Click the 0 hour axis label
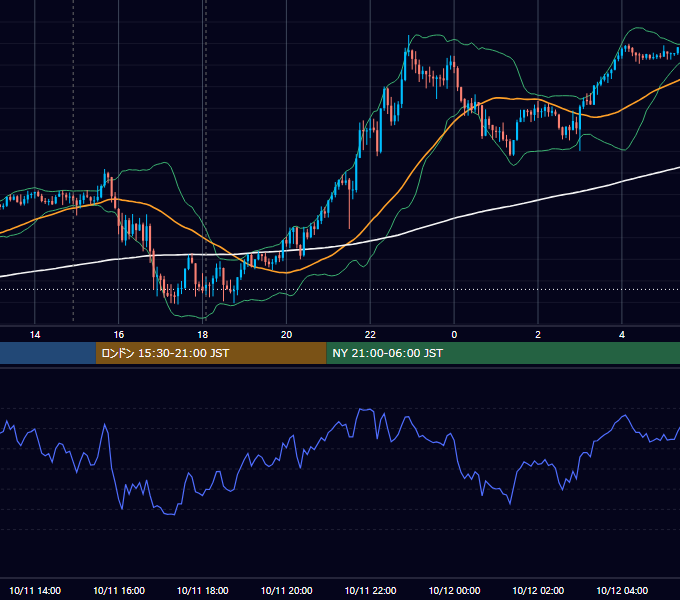Screen dimensions: 680x600 (454, 335)
